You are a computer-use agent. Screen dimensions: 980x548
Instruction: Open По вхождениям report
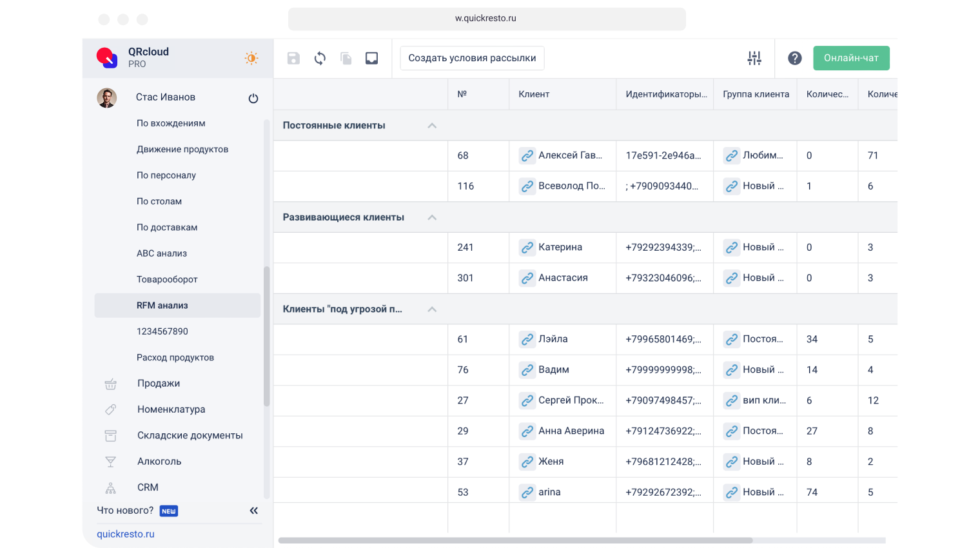click(171, 123)
